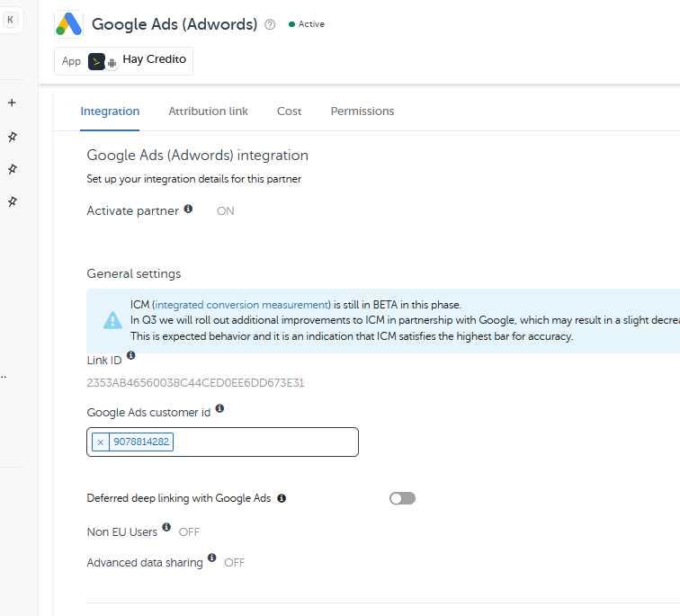Remove customer id 9078814282 tag
680x616 pixels.
click(100, 442)
